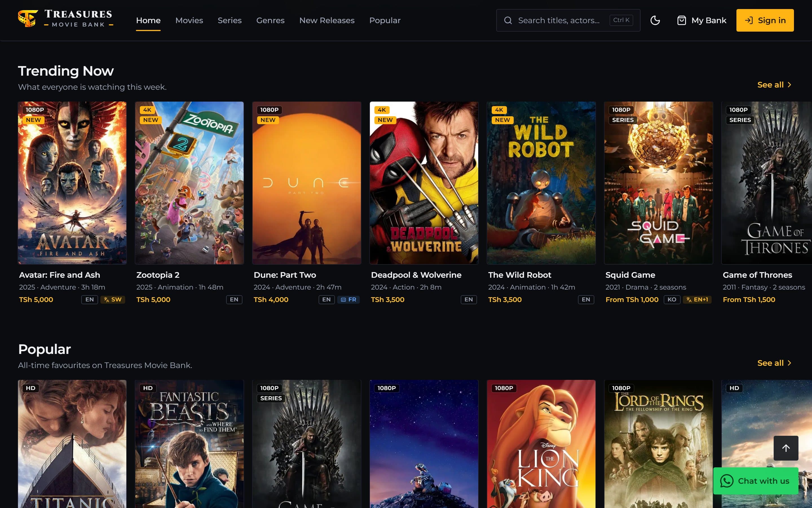This screenshot has width=812, height=508.
Task: Click From TSh 1,500 under Game of Thrones
Action: point(749,299)
